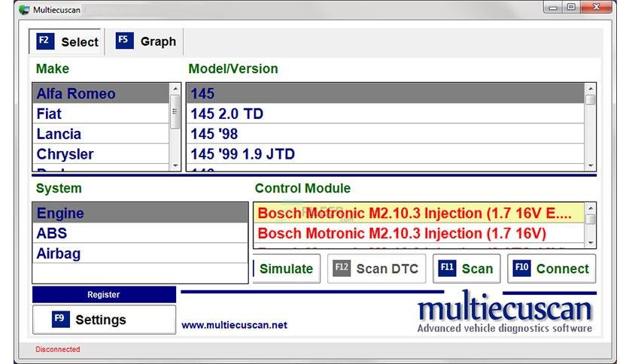The height and width of the screenshot is (364, 629).
Task: Start a Scan with the F11 button
Action: click(x=466, y=268)
